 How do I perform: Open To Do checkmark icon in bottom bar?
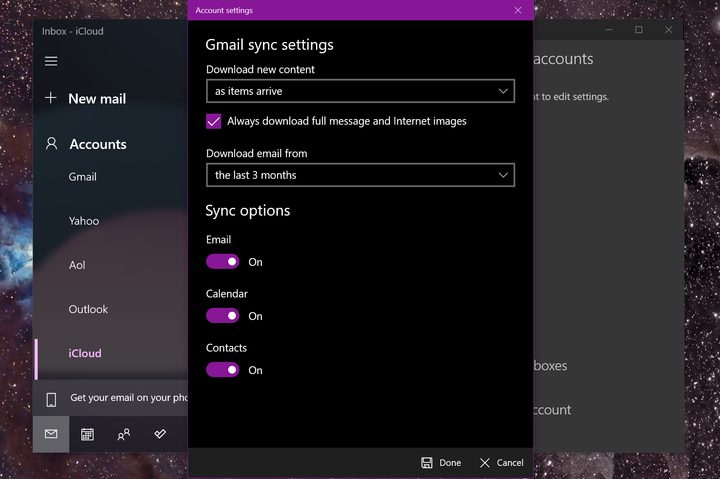click(160, 434)
